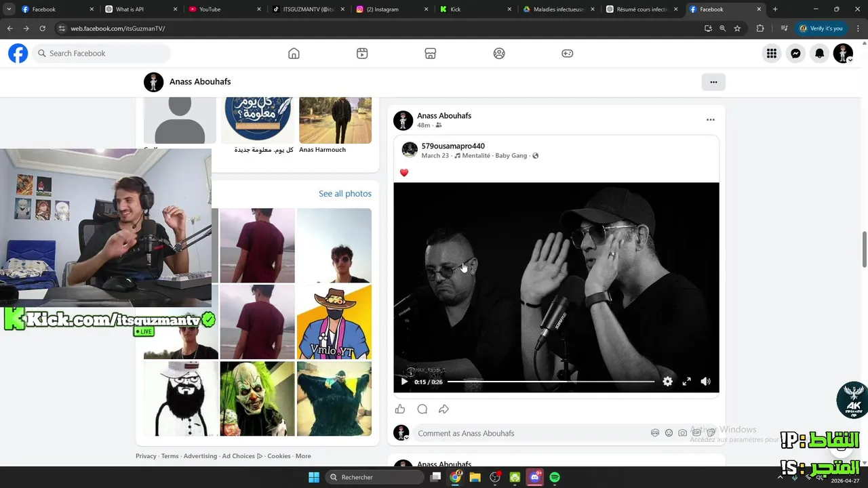The width and height of the screenshot is (868, 488).
Task: Expand video to fullscreen
Action: pyautogui.click(x=687, y=382)
